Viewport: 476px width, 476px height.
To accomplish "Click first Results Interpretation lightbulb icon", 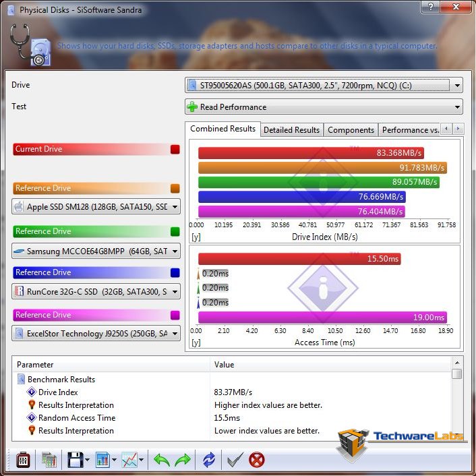I will (32, 405).
